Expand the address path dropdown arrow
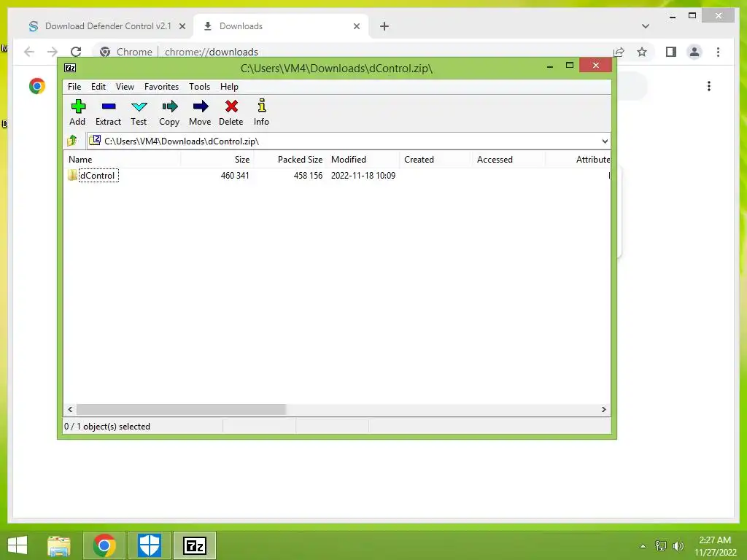The width and height of the screenshot is (747, 560). (605, 141)
